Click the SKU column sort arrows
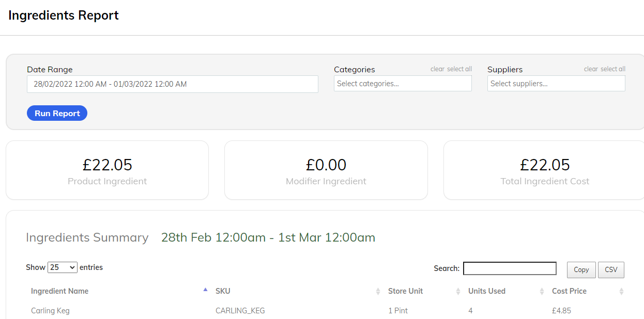The height and width of the screenshot is (319, 644). click(x=378, y=292)
